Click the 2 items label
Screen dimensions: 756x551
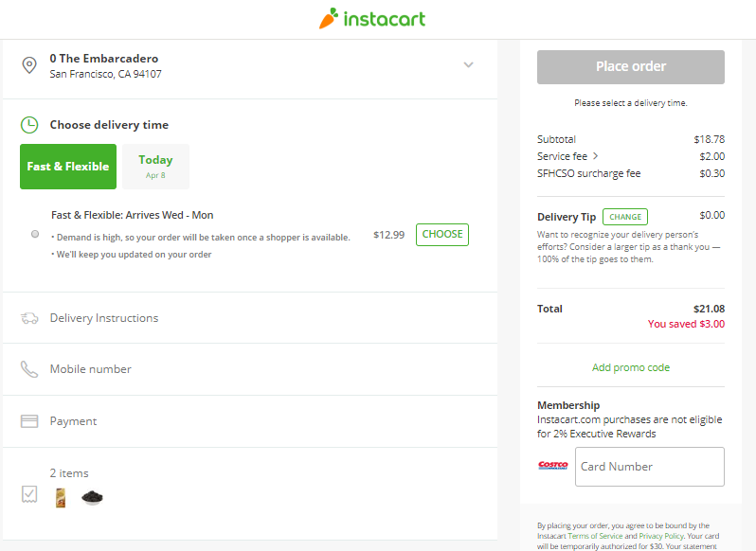[x=69, y=473]
